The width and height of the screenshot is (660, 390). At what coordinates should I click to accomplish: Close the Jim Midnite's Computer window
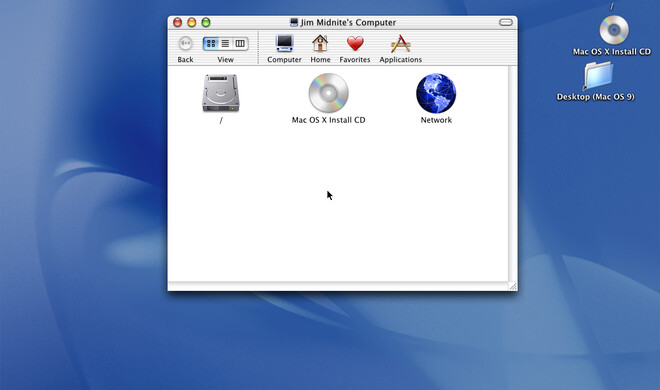click(178, 22)
